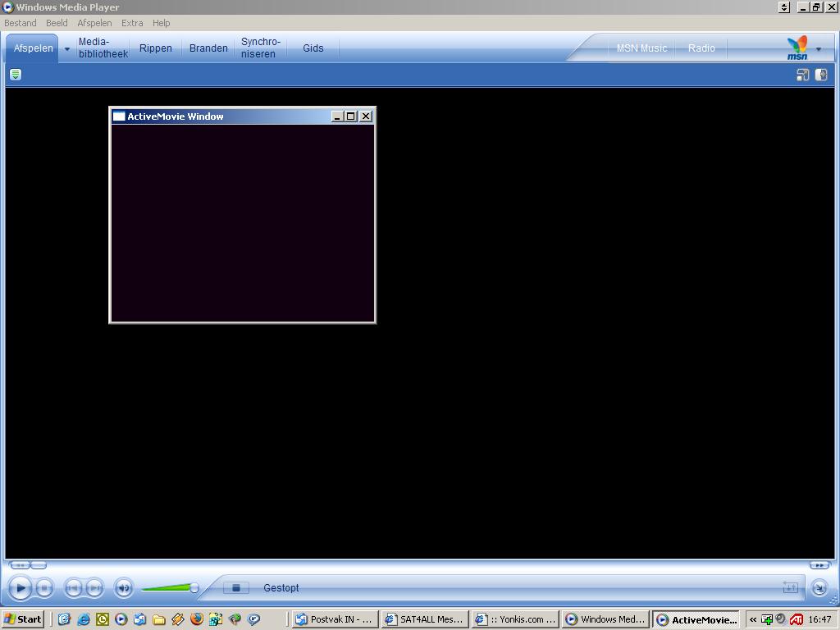Toggle full-screen view at bottom right

790,587
